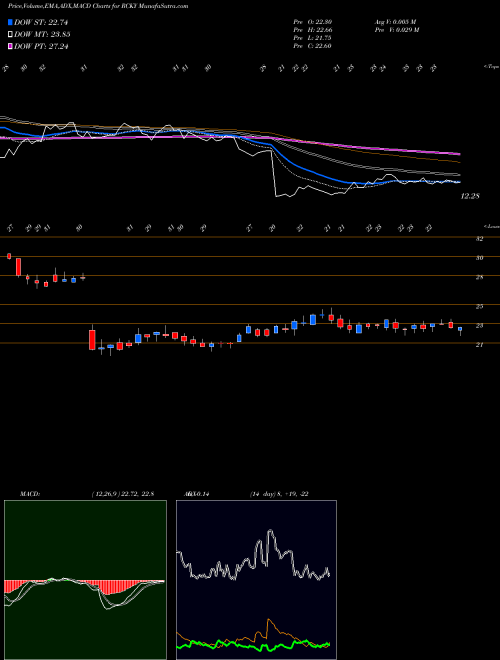Click the spike peak in the ADX line
This screenshot has width=500, height=660.
[270, 531]
